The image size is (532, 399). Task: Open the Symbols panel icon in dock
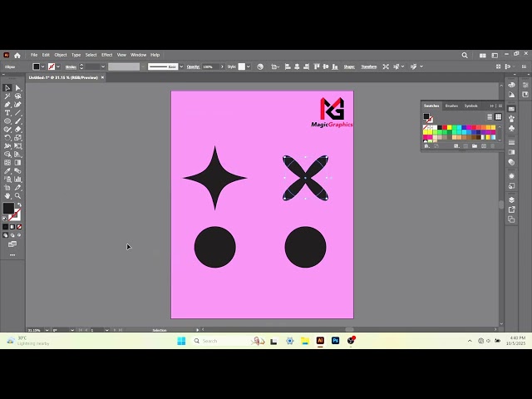tap(512, 129)
